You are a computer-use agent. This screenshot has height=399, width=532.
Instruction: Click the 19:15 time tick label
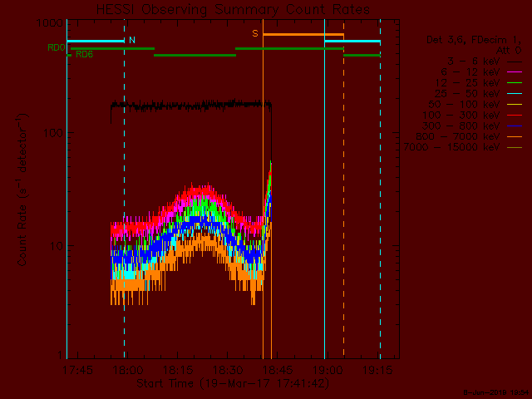(377, 370)
